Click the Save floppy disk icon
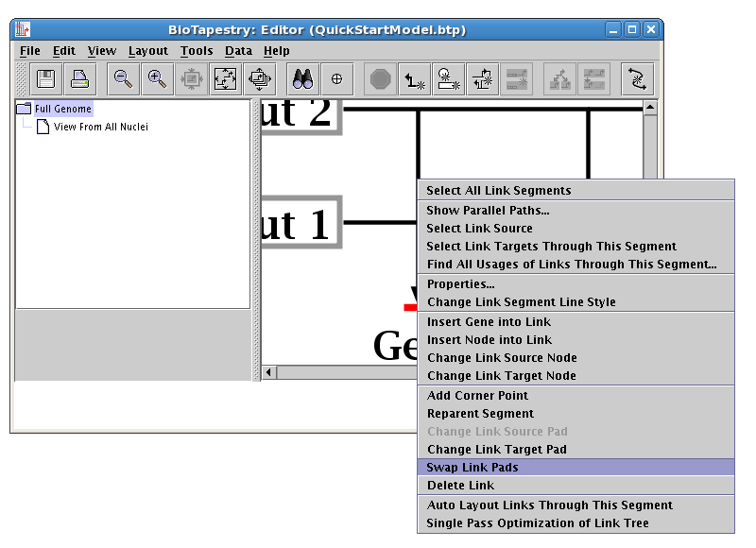756x548 pixels. click(45, 79)
